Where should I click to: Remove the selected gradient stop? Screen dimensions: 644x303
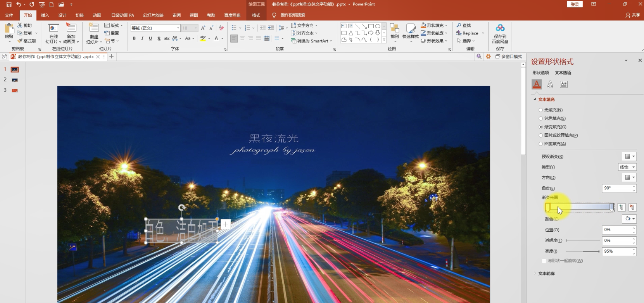click(632, 207)
